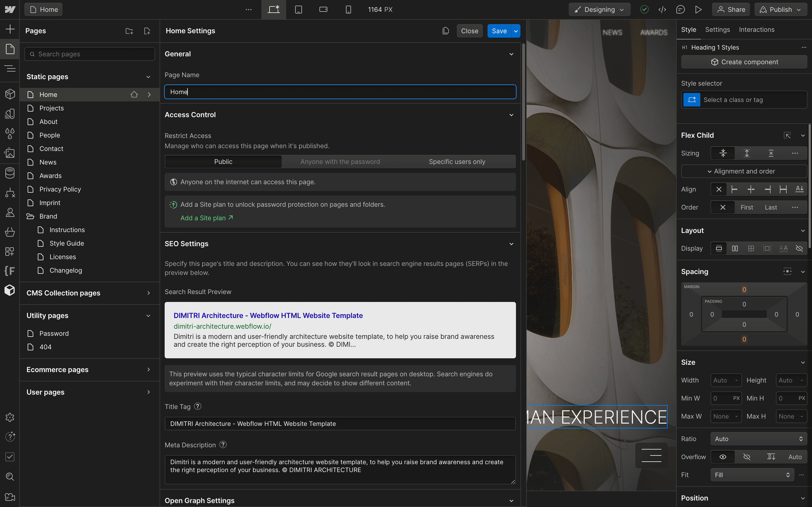Switch to the Interactions tab
The width and height of the screenshot is (812, 507).
tap(756, 29)
